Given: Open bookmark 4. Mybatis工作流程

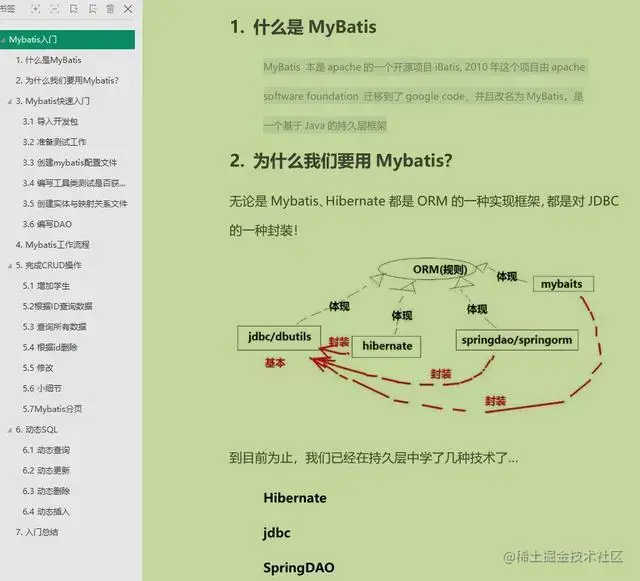Looking at the screenshot, I should coord(53,245).
